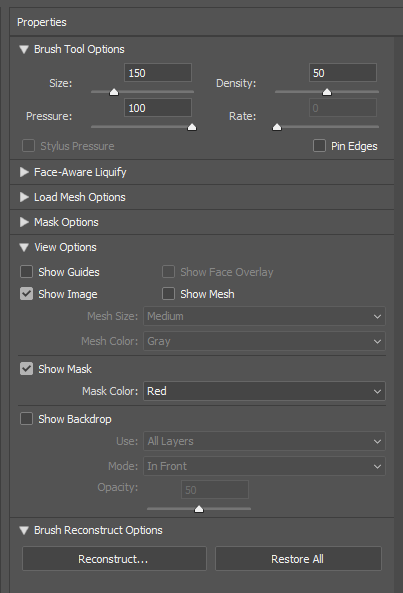The image size is (403, 593).
Task: Enable the Show Guides checkbox
Action: click(26, 272)
